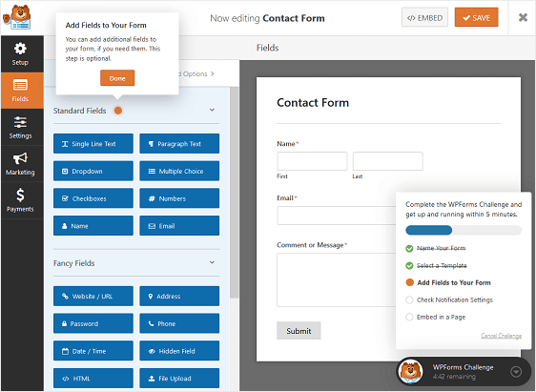Click the Select a Template checkmark

click(409, 265)
